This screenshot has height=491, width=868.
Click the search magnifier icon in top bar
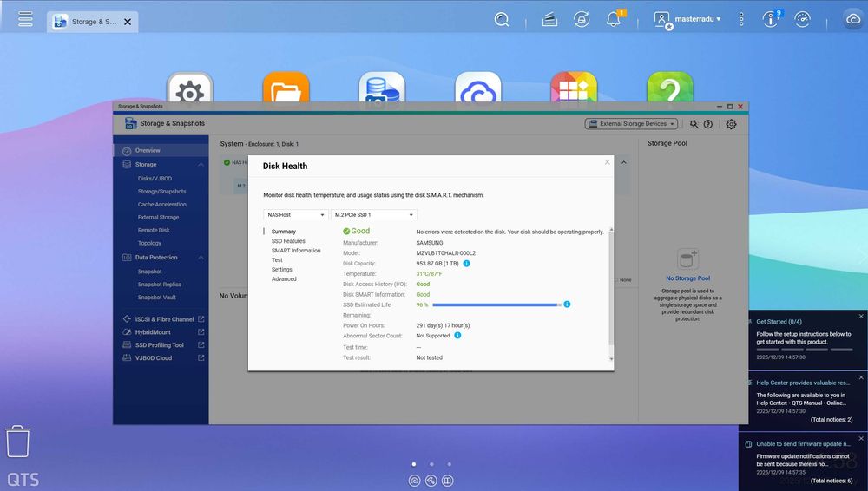point(502,20)
